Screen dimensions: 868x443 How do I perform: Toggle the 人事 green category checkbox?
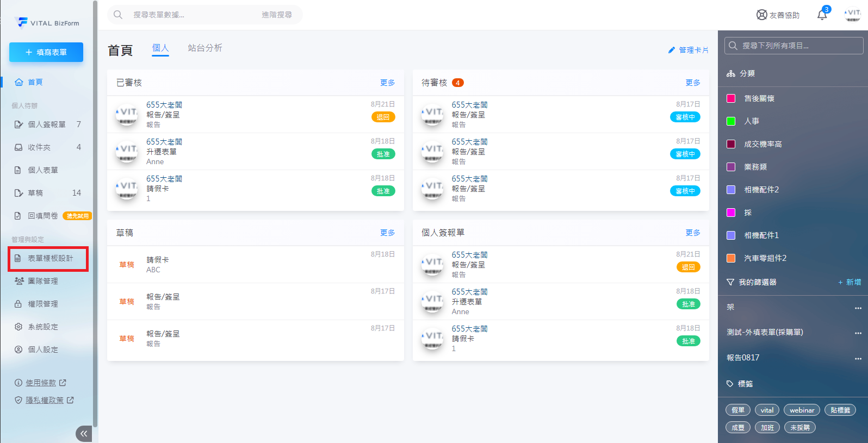coord(731,121)
